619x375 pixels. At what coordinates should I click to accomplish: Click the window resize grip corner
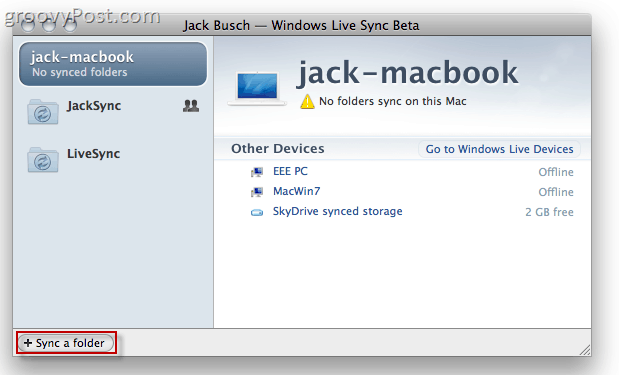click(585, 350)
